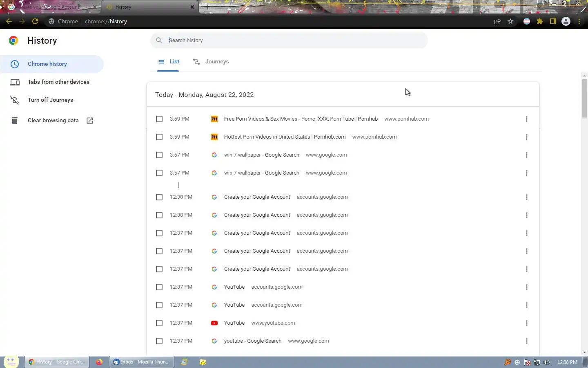Click the magnifier icon in search history
The height and width of the screenshot is (368, 588).
coord(159,40)
